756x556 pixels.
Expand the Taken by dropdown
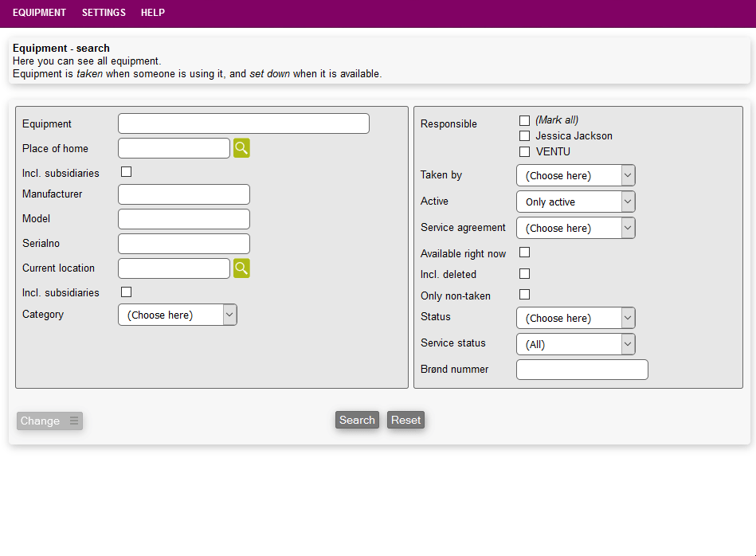[575, 175]
